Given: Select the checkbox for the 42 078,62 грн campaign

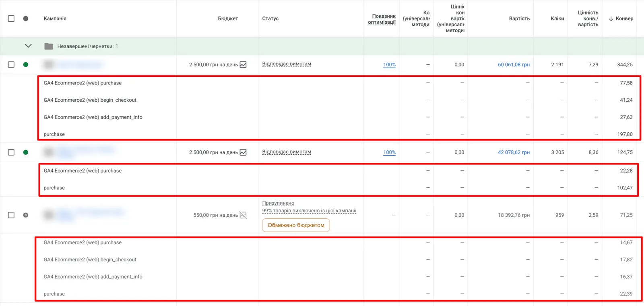Looking at the screenshot, I should (11, 152).
